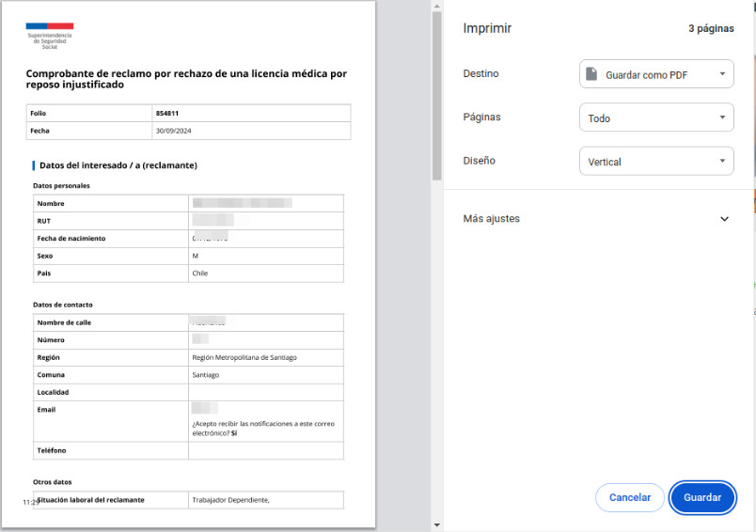Click the Destino dropdown arrow
This screenshot has height=532, width=756.
click(x=722, y=74)
